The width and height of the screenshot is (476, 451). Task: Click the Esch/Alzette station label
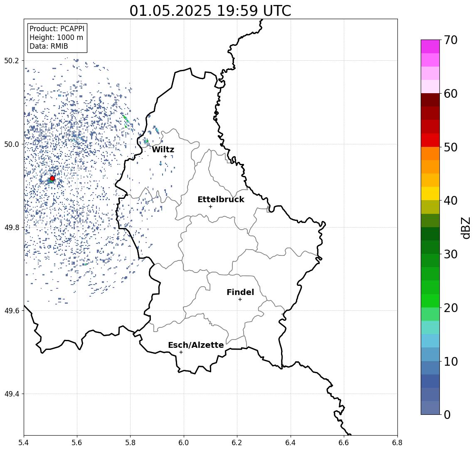point(196,345)
